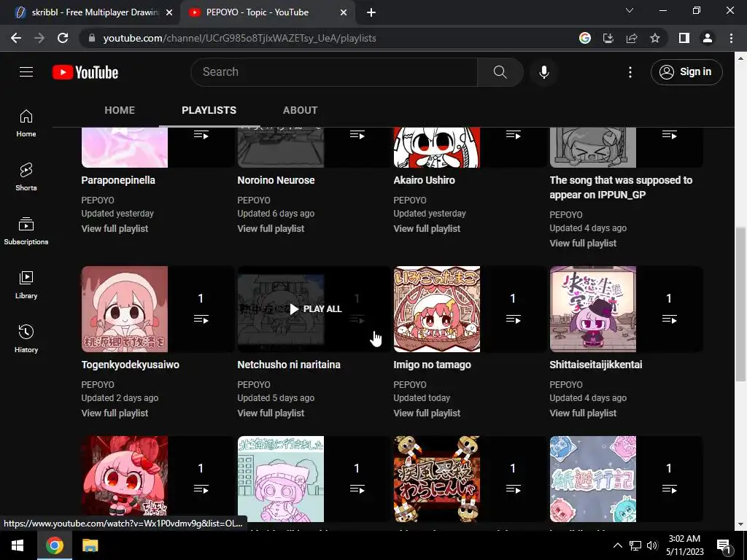Switch to the skribbl browser tab

[88, 12]
